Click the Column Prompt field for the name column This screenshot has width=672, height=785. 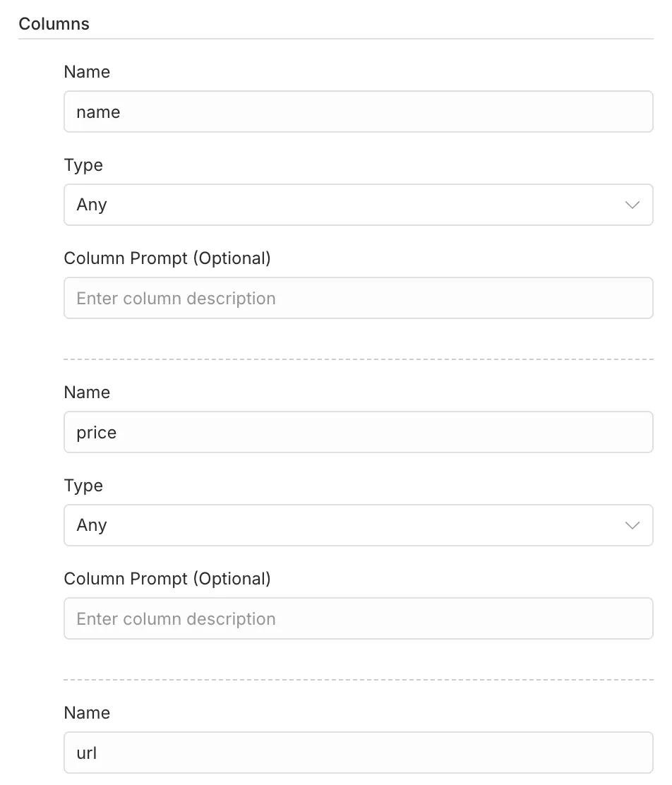358,298
